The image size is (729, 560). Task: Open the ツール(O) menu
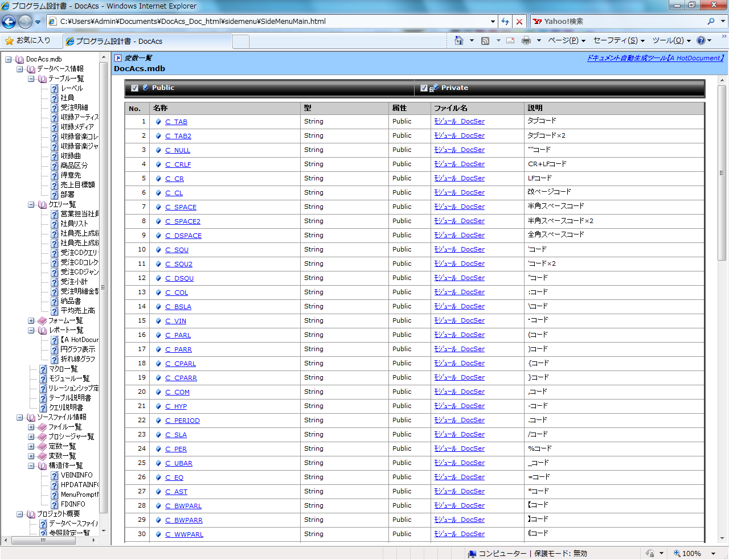670,40
